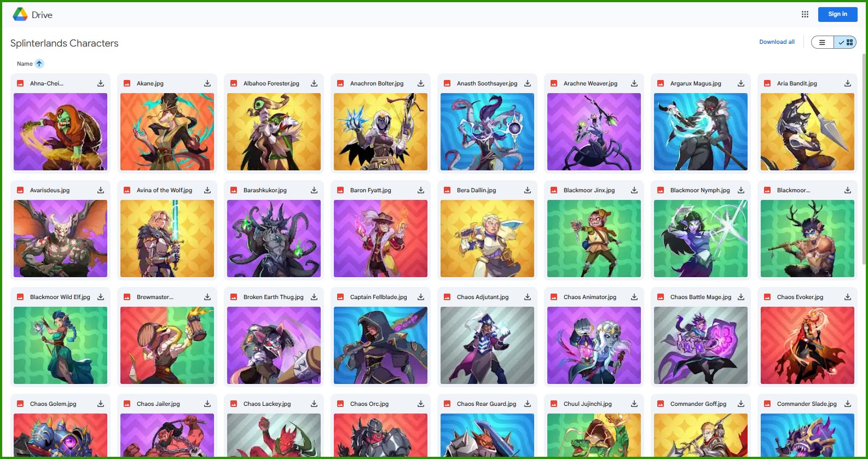868x459 pixels.
Task: Download Arachne Weaver.jpg
Action: coord(634,83)
